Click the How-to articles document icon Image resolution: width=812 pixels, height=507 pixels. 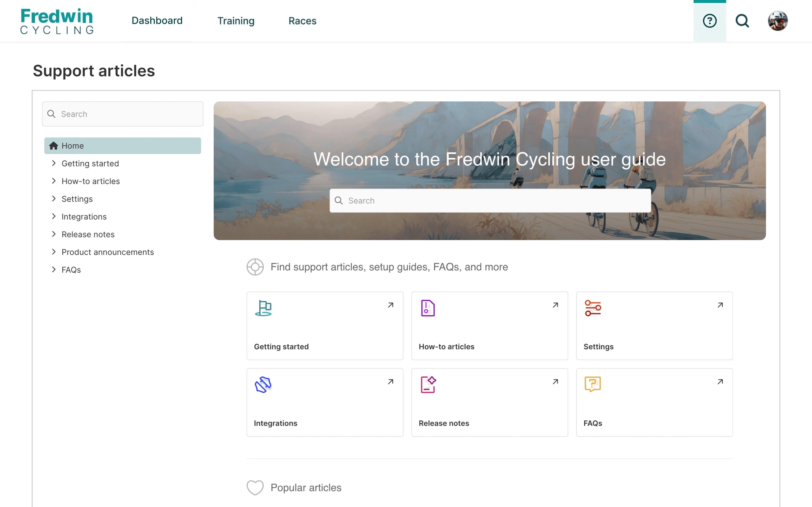coord(428,308)
